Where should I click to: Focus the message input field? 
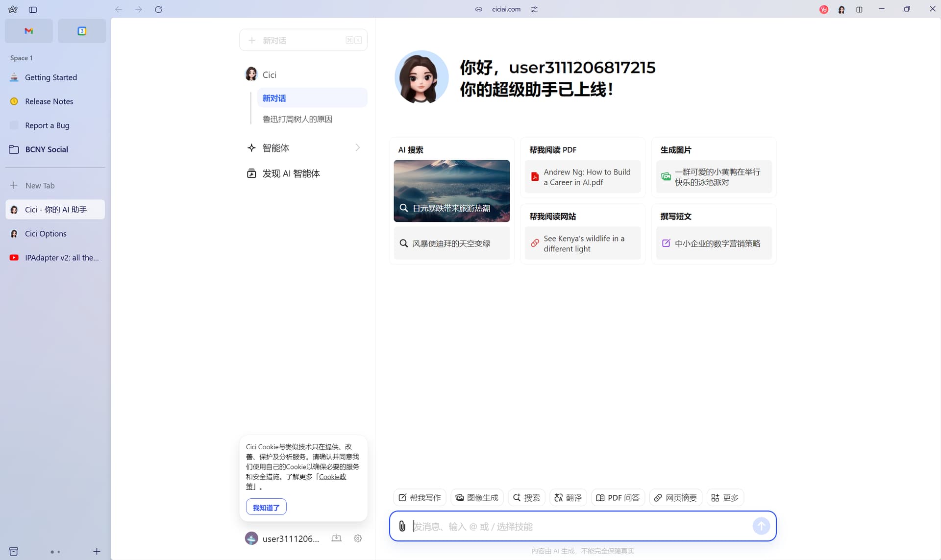tap(581, 526)
